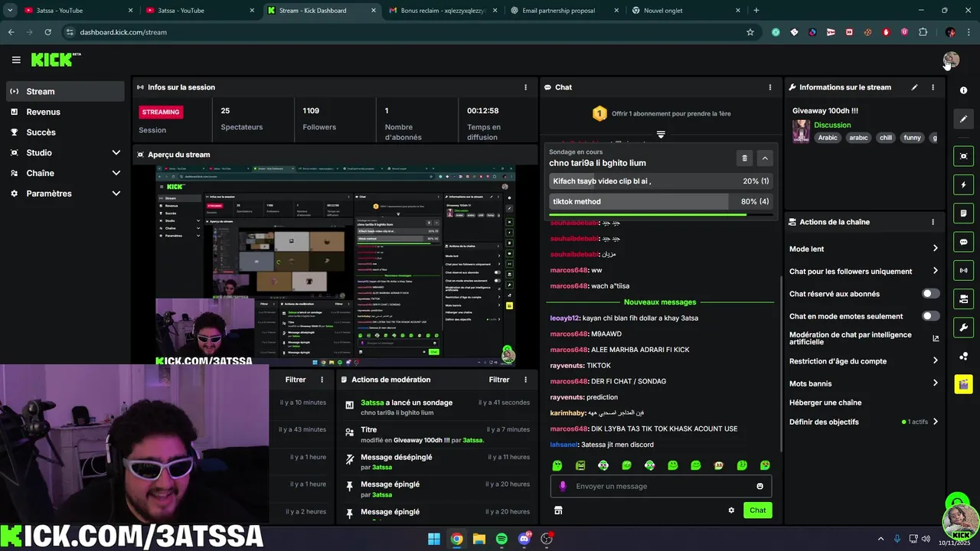
Task: Open external link for Modération de chat par intelligence artificielle
Action: pyautogui.click(x=936, y=338)
